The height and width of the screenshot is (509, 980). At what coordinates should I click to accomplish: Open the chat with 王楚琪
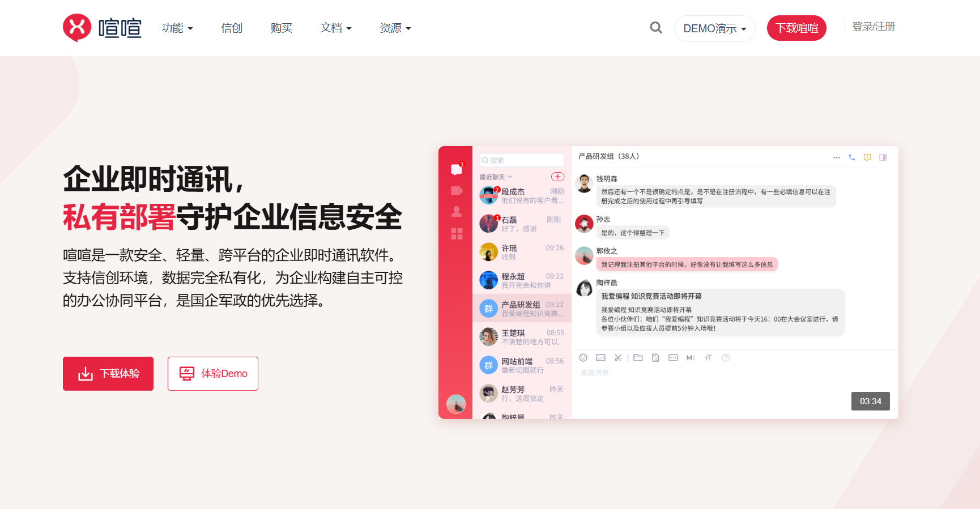(522, 337)
